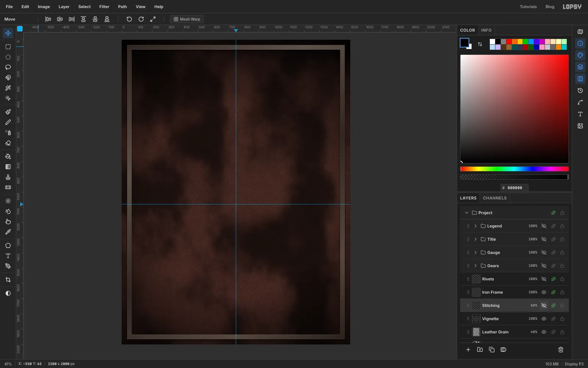Show the Rivets layer

(x=544, y=279)
